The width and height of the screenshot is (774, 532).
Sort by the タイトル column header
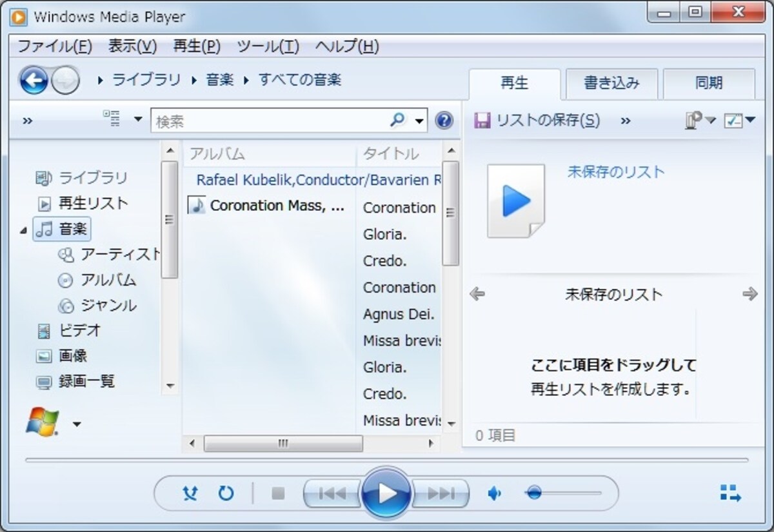coord(399,153)
